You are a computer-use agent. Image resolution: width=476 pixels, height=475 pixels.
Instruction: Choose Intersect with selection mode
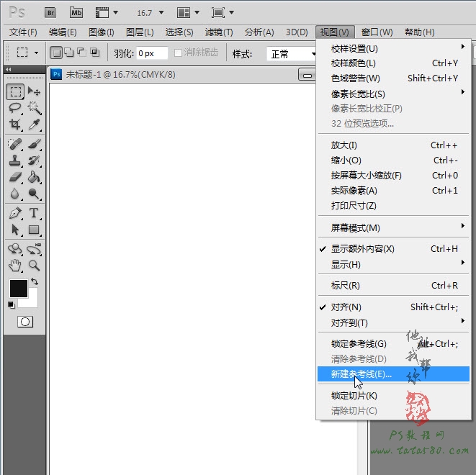[95, 53]
